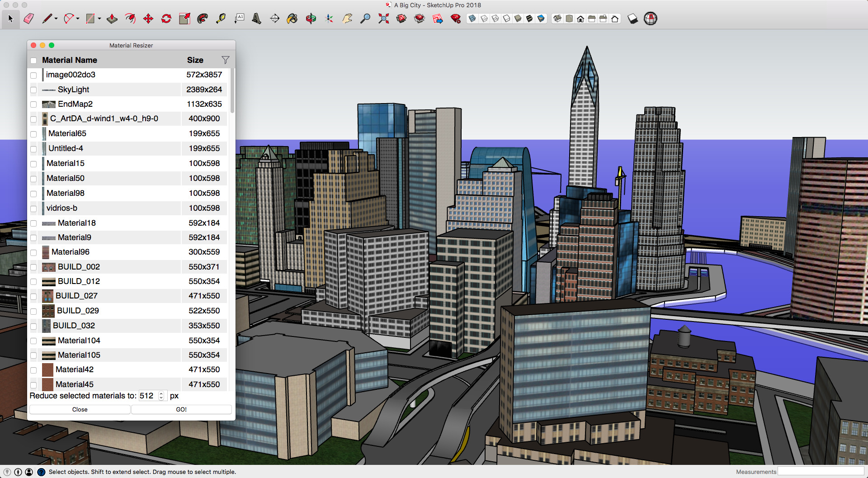Select the Eraser tool

coord(28,19)
